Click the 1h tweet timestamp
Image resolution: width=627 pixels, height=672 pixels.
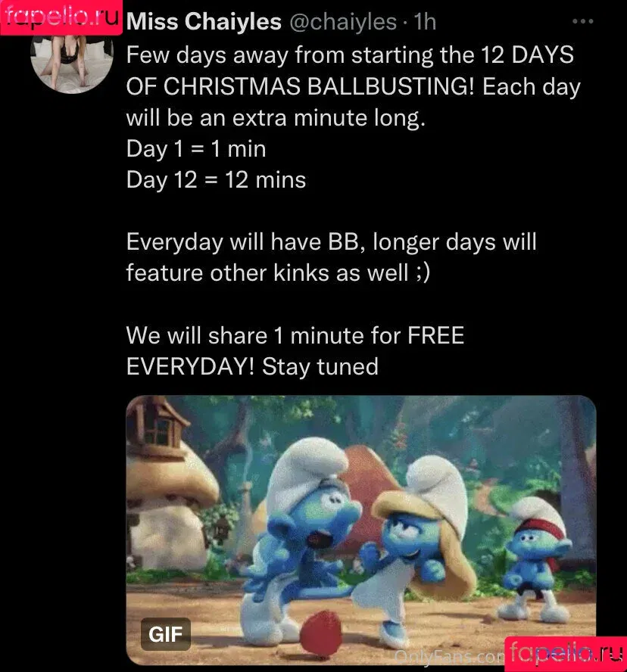(425, 21)
